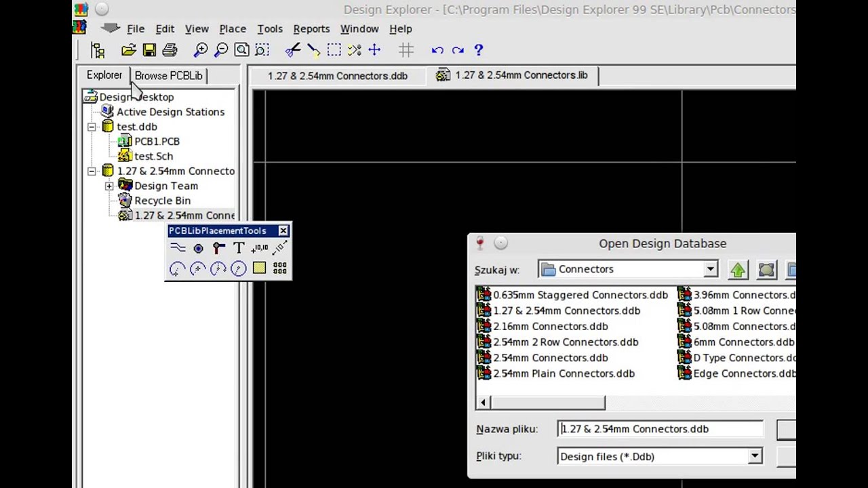This screenshot has height=488, width=868.
Task: Open the Help menu
Action: click(401, 28)
